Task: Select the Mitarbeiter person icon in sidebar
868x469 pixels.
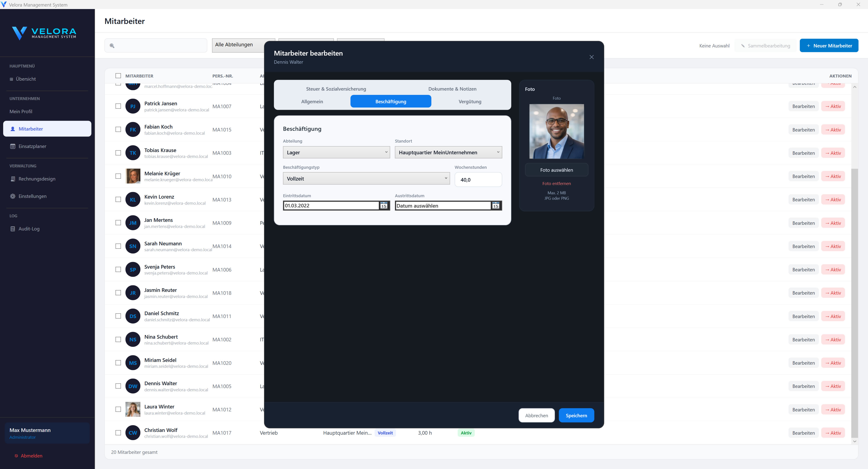Action: (x=12, y=129)
